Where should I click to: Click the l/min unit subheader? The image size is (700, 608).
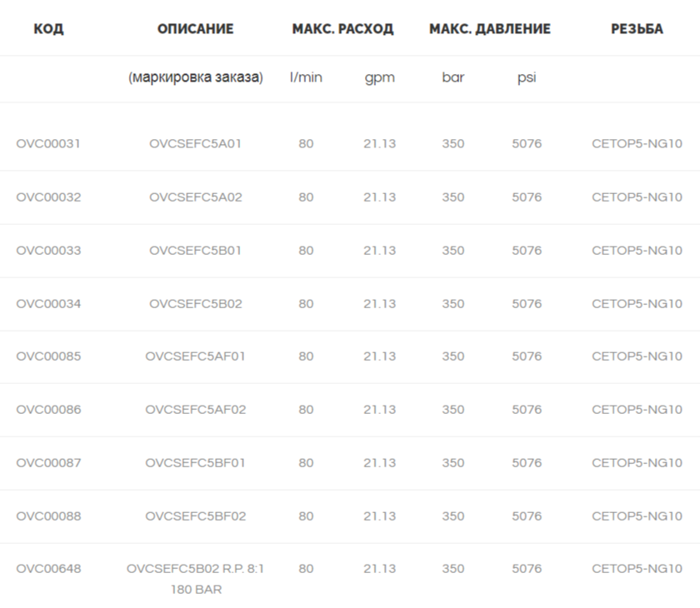306,77
